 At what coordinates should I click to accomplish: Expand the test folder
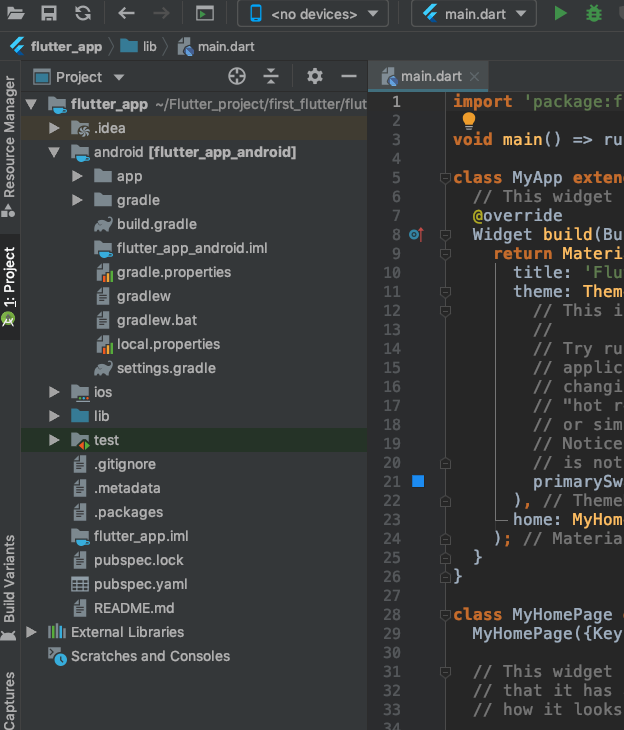tap(54, 440)
